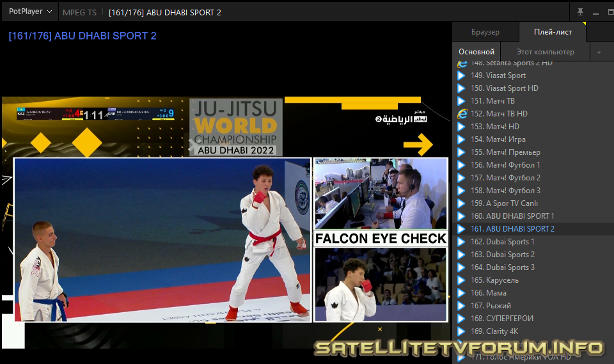The image size is (614, 364).
Task: Click play icon next to 164. Dubai Sports 3
Action: 461,267
